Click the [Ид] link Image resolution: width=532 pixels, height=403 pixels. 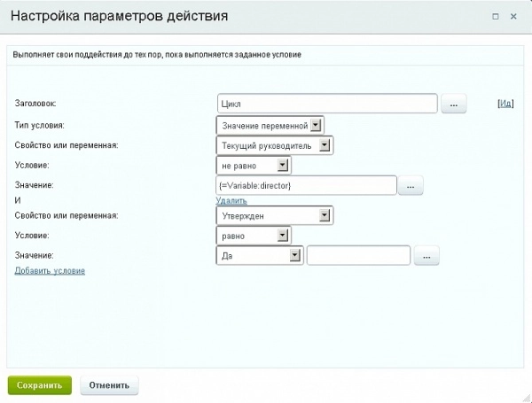click(x=505, y=105)
